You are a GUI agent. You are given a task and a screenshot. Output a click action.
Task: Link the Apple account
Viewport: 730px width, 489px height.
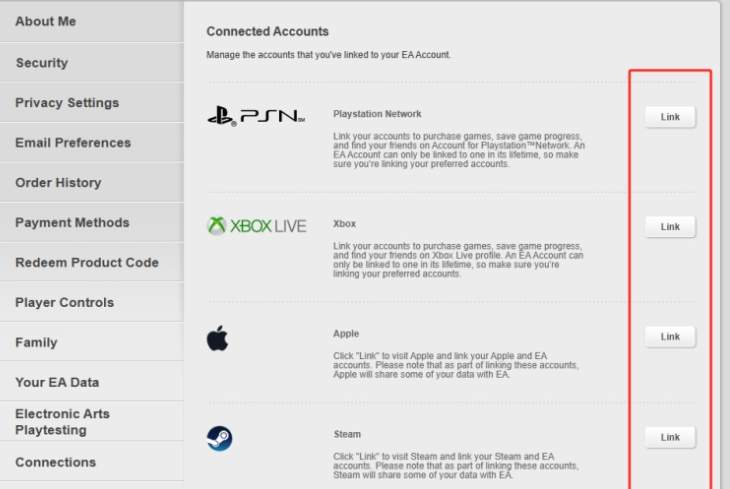click(x=670, y=337)
